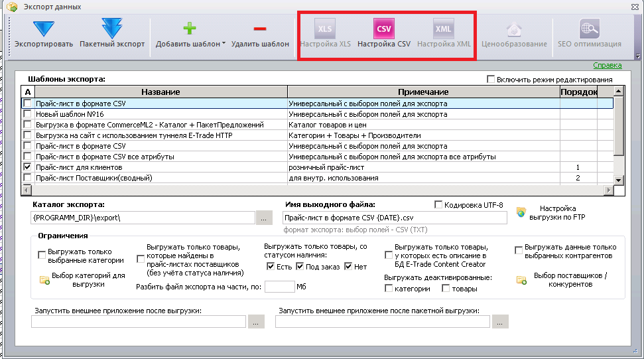644x359 pixels.
Task: Uncheck the Есть availability status
Action: point(270,266)
